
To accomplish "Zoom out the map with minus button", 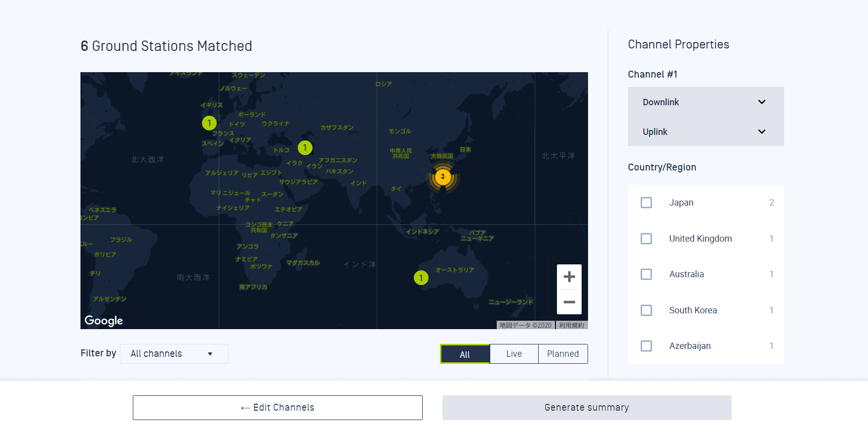I will 569,302.
